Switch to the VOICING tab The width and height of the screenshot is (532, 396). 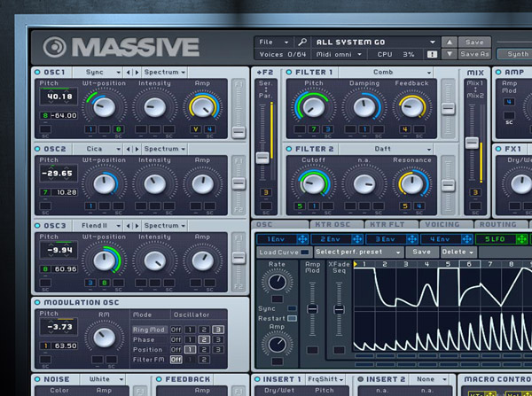click(446, 224)
